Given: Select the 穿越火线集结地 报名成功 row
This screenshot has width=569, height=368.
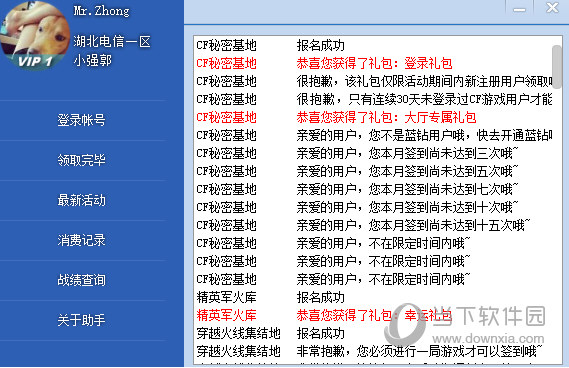Looking at the screenshot, I should click(374, 333).
